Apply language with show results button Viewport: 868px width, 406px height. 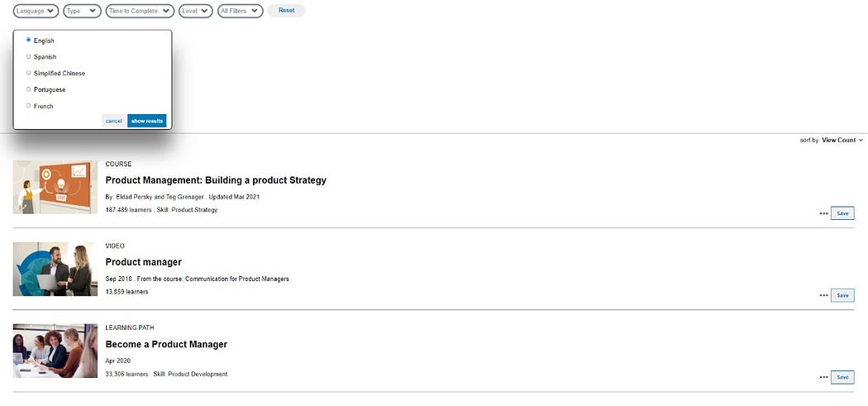[x=146, y=121]
